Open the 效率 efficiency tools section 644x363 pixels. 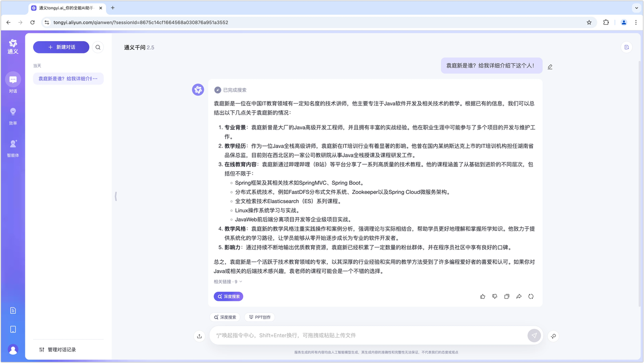(x=13, y=116)
